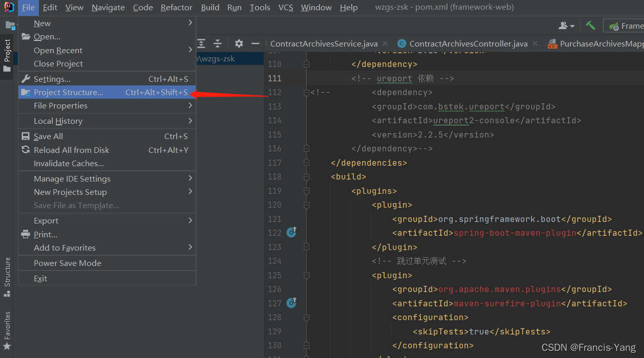Open the Navigate menu
Viewport: 644px width, 358px height.
pyautogui.click(x=108, y=7)
